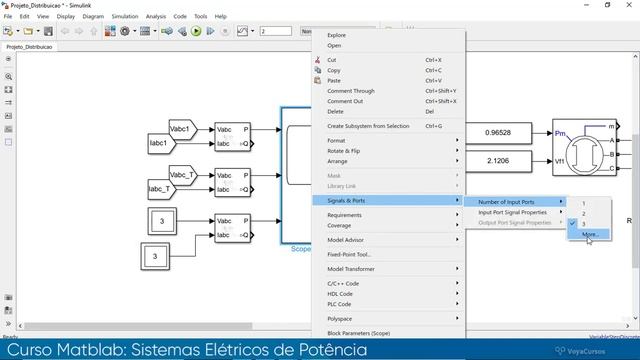Screen dimensions: 640x360
Task: Save the model with floppy icon
Action: (x=48, y=31)
